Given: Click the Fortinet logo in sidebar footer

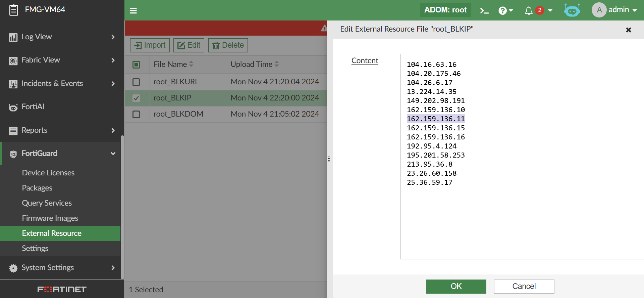Looking at the screenshot, I should [x=62, y=289].
